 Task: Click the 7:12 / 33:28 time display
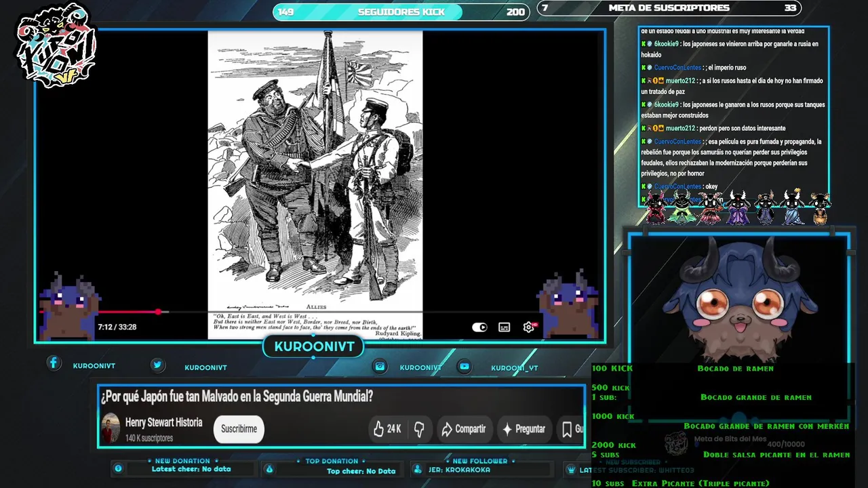(117, 327)
